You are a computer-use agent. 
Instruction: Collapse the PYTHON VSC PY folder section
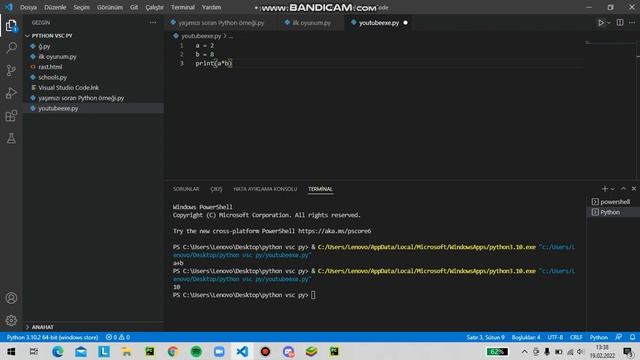pos(52,36)
